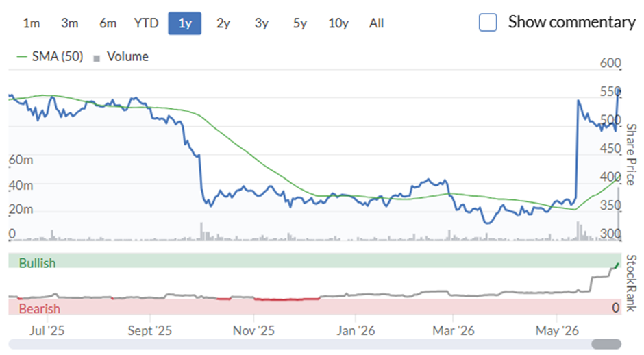Screen dimensions: 644x355
Task: Tick the Show commentary checkbox
Action: click(488, 22)
